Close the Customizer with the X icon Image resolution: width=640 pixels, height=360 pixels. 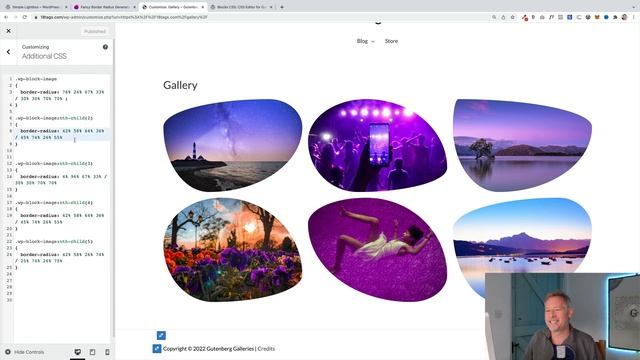(9, 31)
